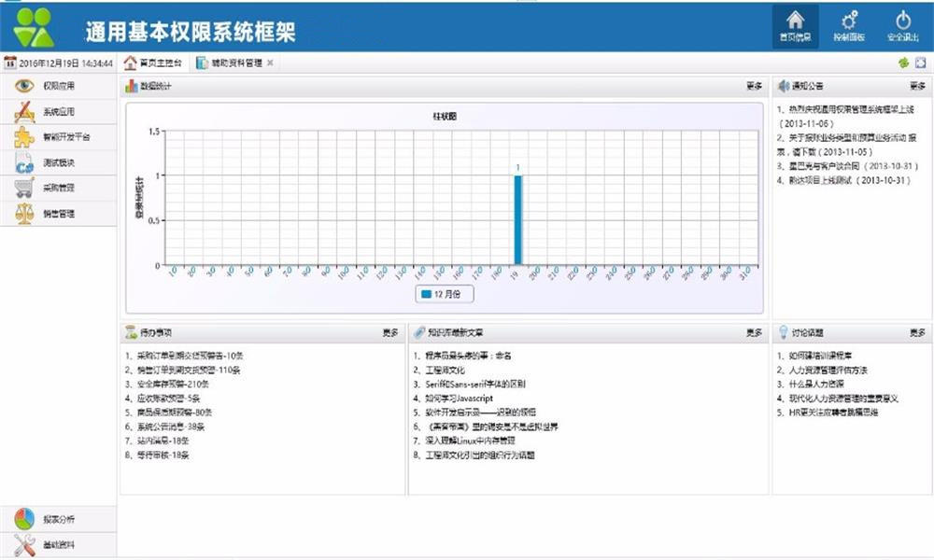Click the blue bar at day 19
The width and height of the screenshot is (934, 560).
pos(517,219)
